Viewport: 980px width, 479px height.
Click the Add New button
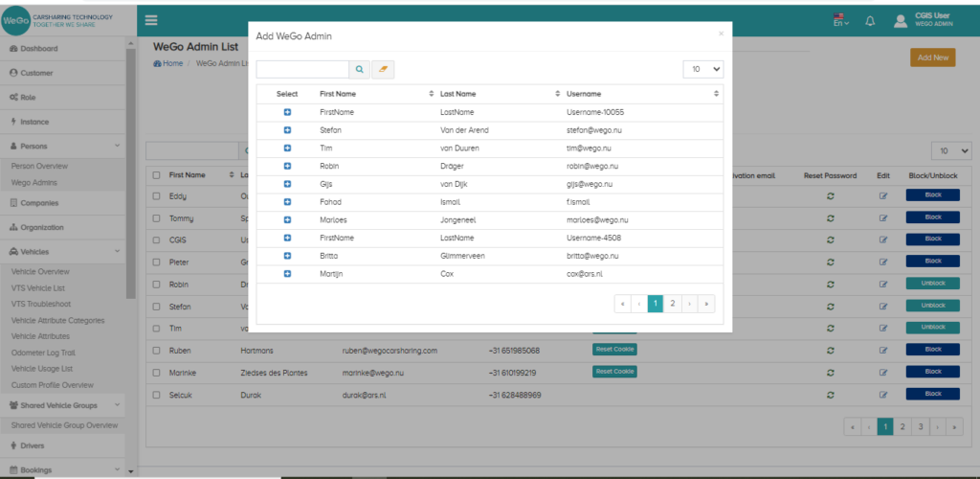pos(931,57)
